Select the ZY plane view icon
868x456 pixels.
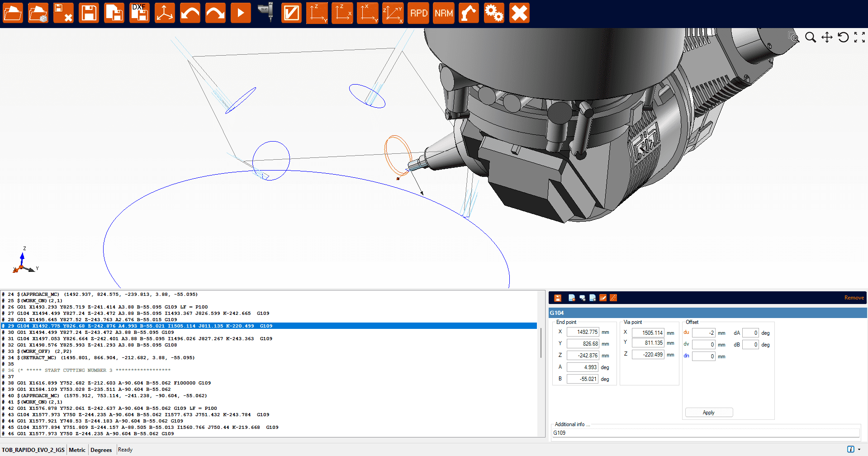[317, 13]
